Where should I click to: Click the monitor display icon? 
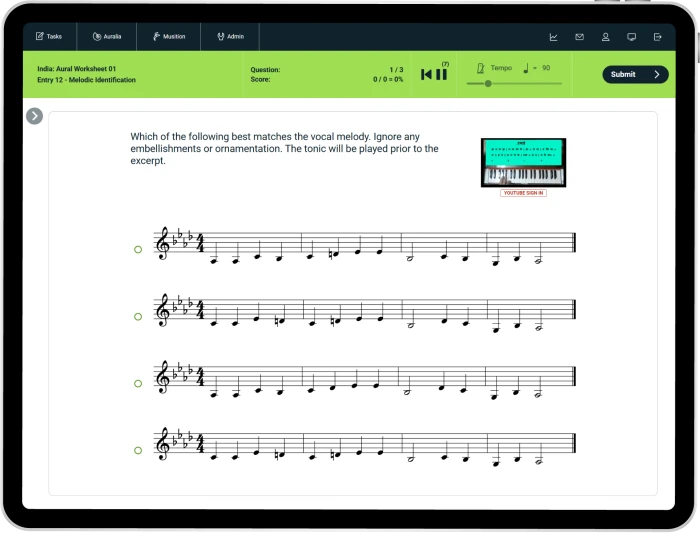point(631,37)
